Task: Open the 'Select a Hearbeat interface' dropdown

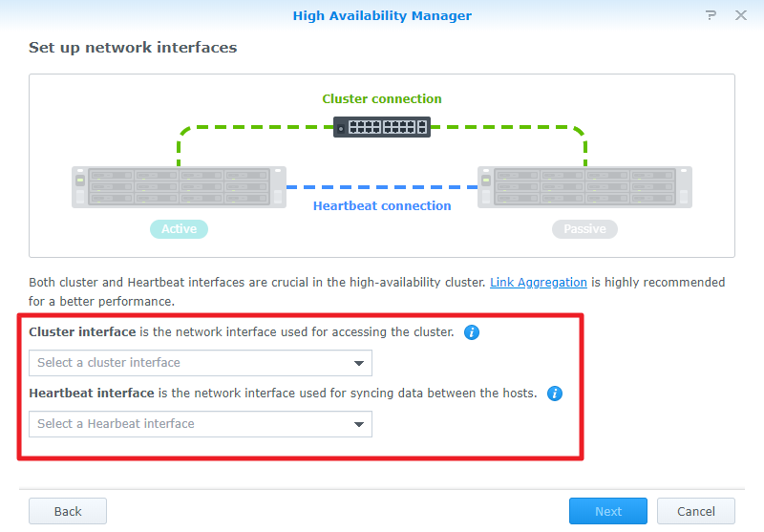Action: click(191, 424)
